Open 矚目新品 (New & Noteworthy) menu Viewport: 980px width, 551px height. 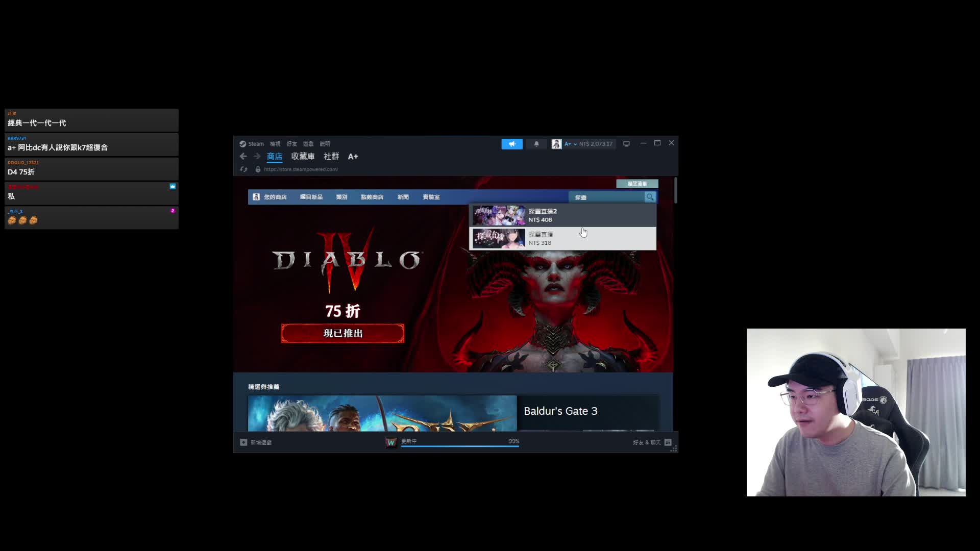point(311,197)
